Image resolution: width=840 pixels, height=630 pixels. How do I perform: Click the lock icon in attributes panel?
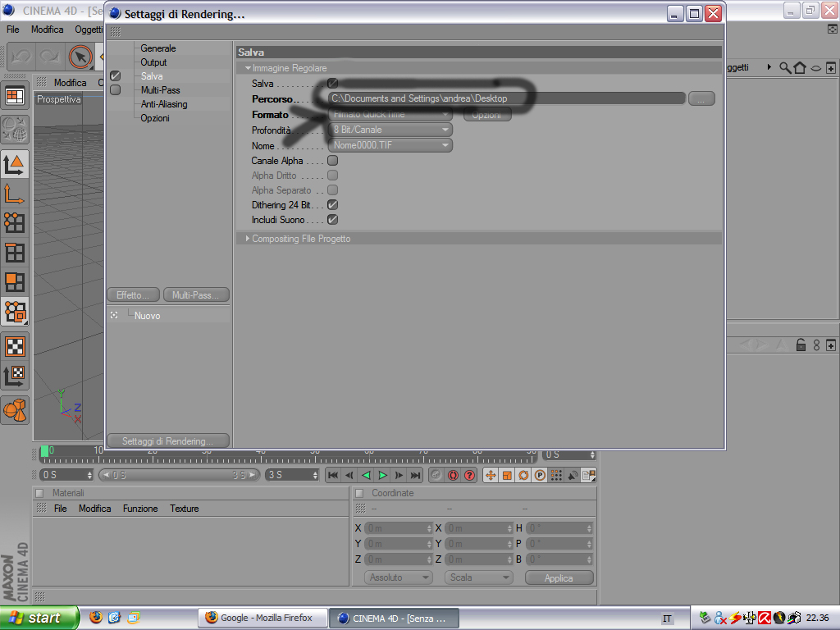click(801, 345)
